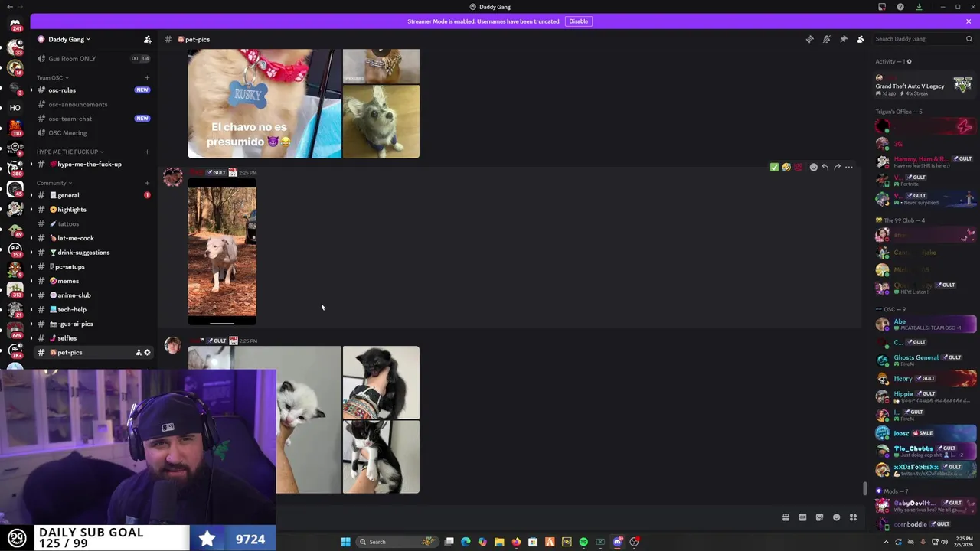Open the apps launcher icon in message bar

[x=853, y=518]
